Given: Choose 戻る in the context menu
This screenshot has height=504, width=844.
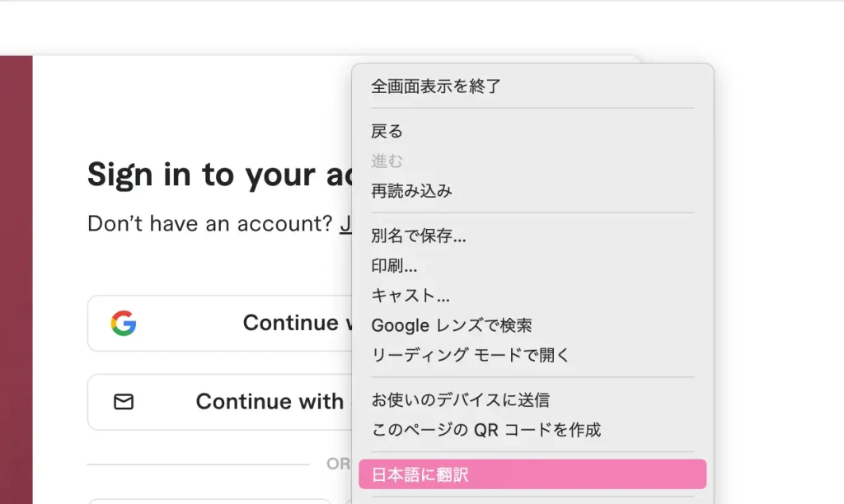Looking at the screenshot, I should coord(387,131).
